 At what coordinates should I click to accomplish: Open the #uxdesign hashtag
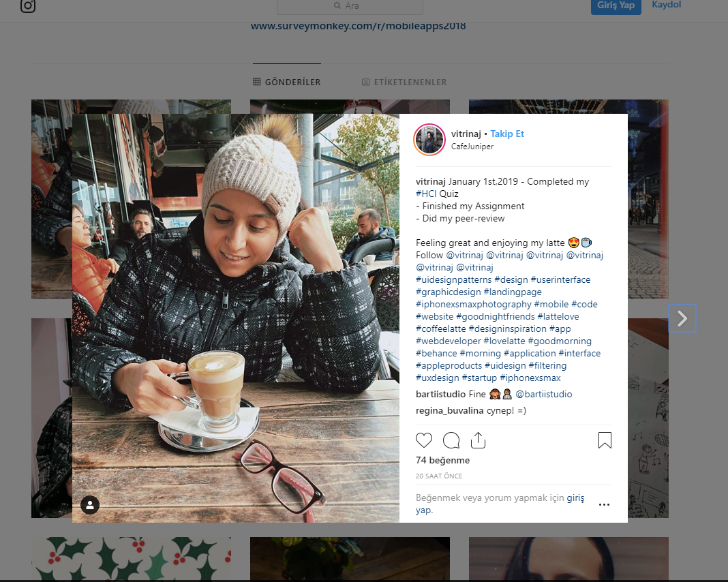pyautogui.click(x=438, y=378)
